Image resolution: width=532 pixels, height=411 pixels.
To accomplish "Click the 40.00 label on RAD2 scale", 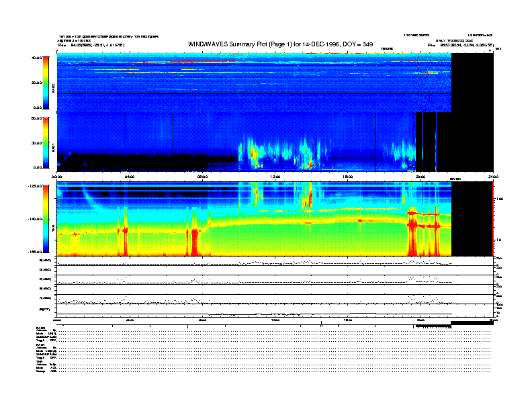I will pyautogui.click(x=37, y=58).
